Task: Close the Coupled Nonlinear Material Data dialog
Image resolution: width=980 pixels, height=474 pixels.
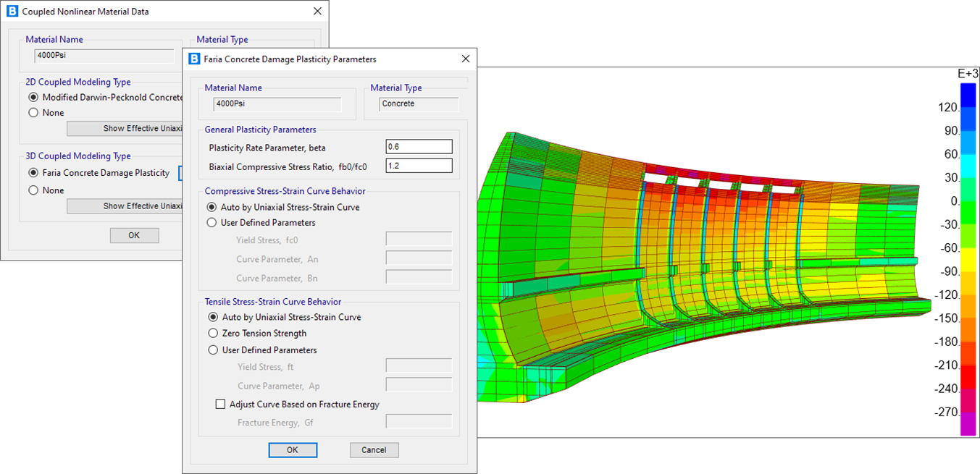Action: coord(317,12)
